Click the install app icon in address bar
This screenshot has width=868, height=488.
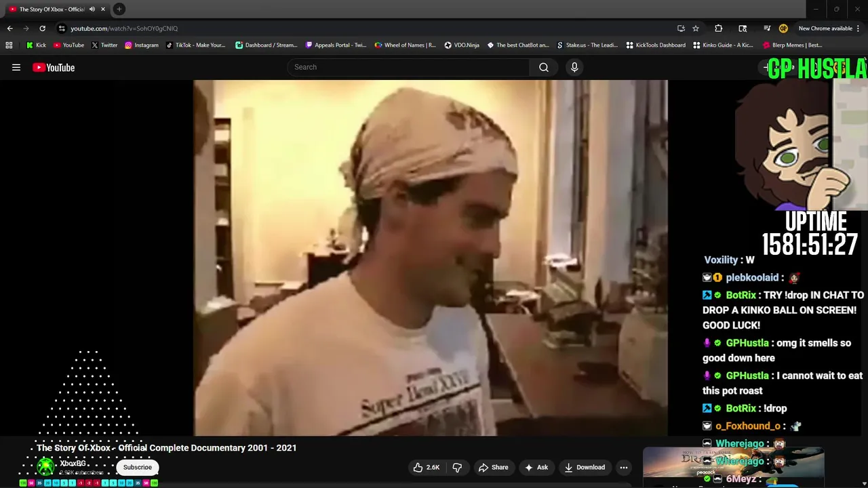tap(681, 28)
